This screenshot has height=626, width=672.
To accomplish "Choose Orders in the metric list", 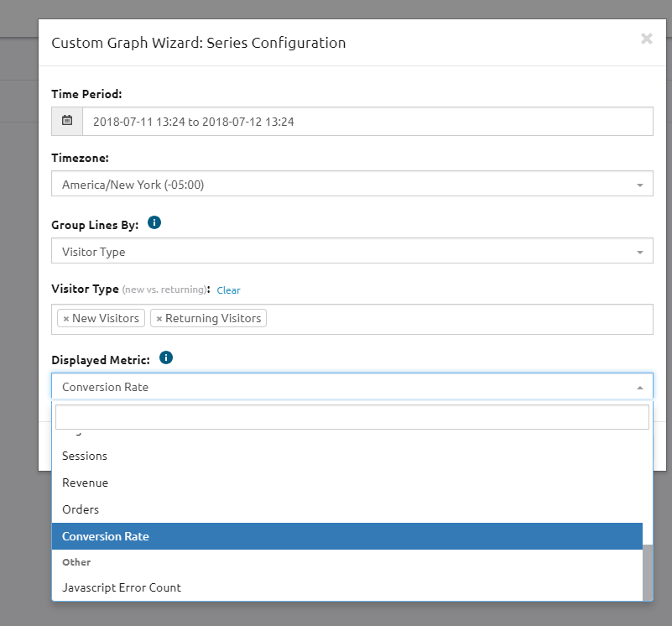I will (x=347, y=509).
